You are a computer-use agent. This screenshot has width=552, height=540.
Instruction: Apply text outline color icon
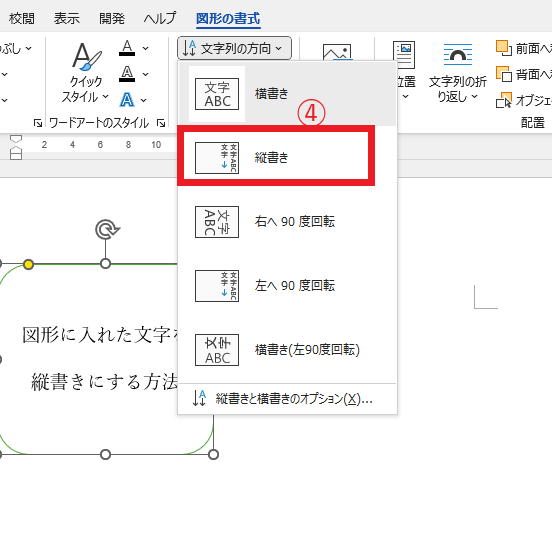[127, 74]
